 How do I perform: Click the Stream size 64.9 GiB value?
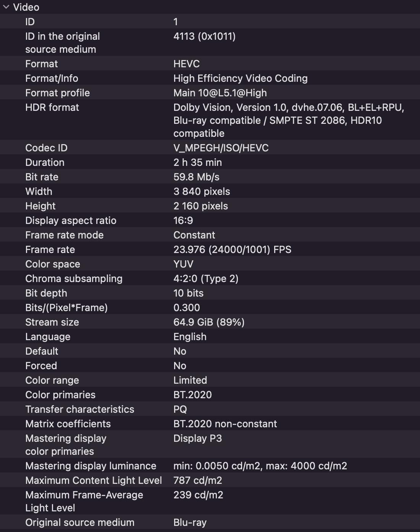[x=209, y=322]
